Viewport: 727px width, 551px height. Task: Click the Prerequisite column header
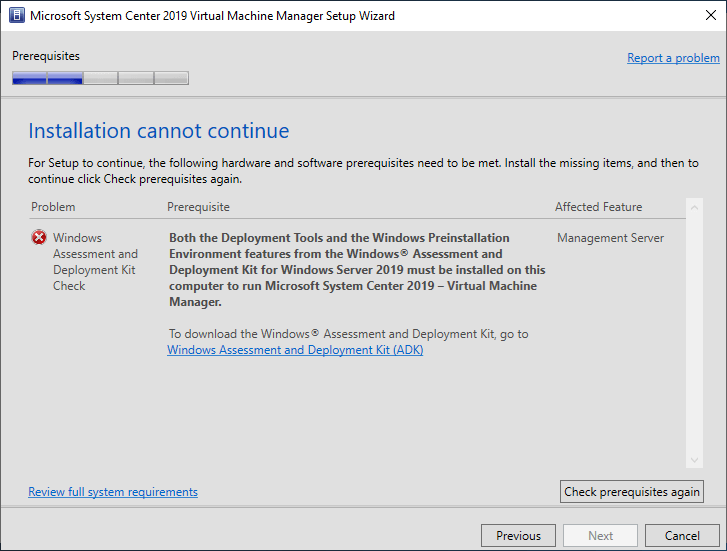pyautogui.click(x=198, y=207)
